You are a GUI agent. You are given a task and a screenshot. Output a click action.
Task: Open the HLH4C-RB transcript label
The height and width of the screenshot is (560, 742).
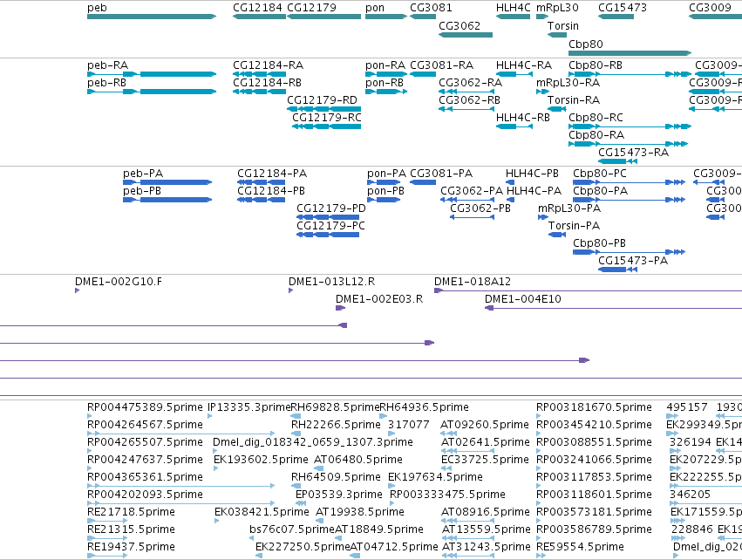(x=523, y=118)
